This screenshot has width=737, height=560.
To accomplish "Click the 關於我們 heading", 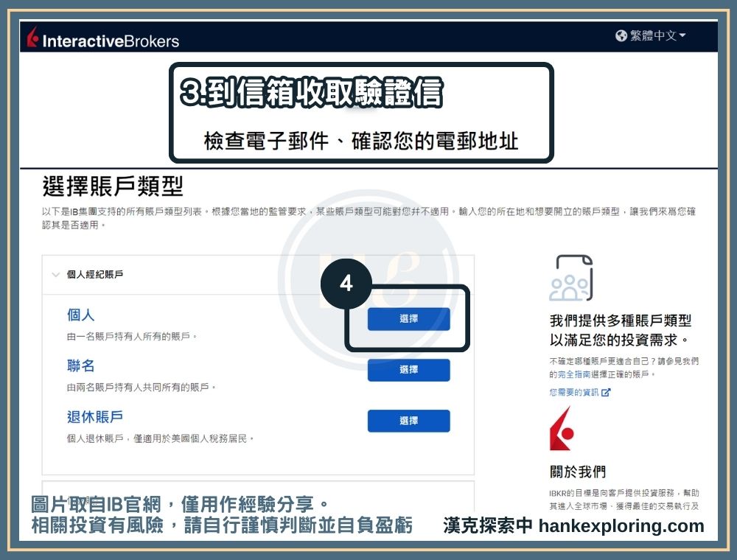I will (x=578, y=472).
